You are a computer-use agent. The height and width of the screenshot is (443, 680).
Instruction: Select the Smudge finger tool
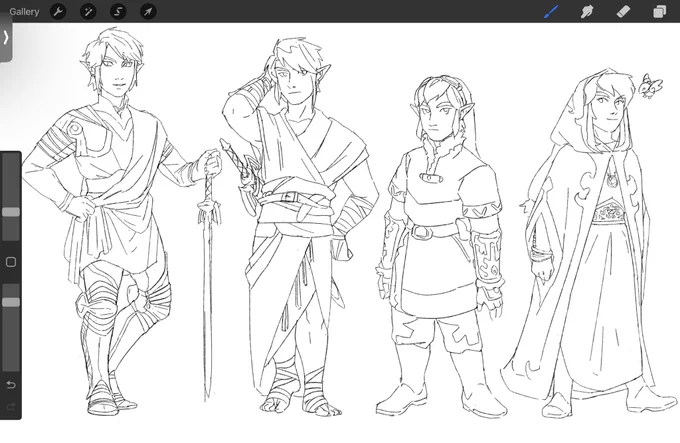tap(587, 12)
